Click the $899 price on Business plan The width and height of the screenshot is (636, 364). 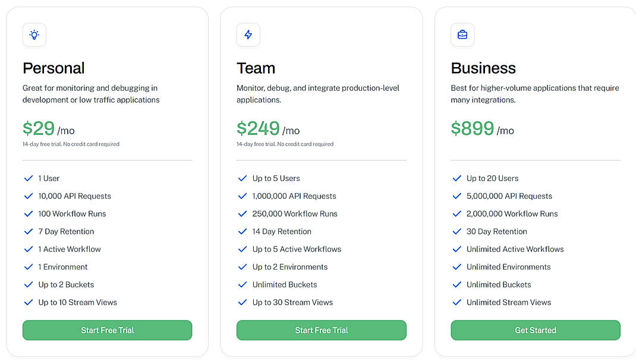pyautogui.click(x=471, y=128)
